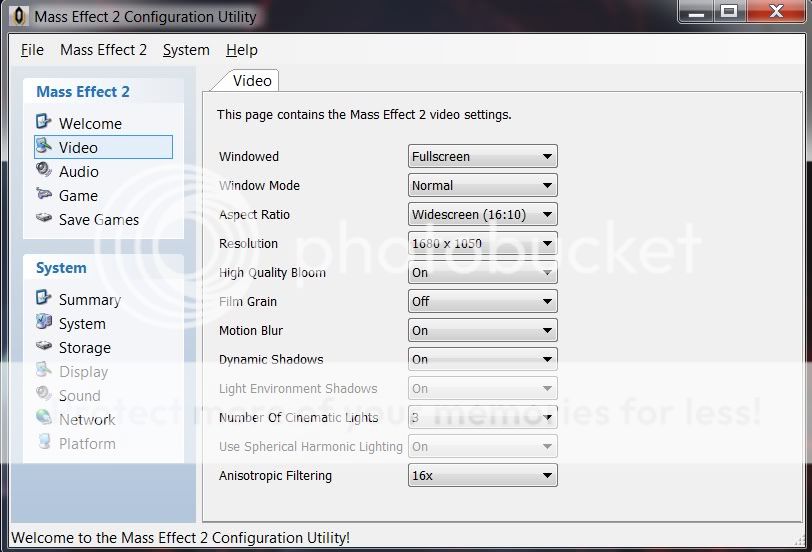812x552 pixels.
Task: Click the Network globe icon
Action: point(43,419)
